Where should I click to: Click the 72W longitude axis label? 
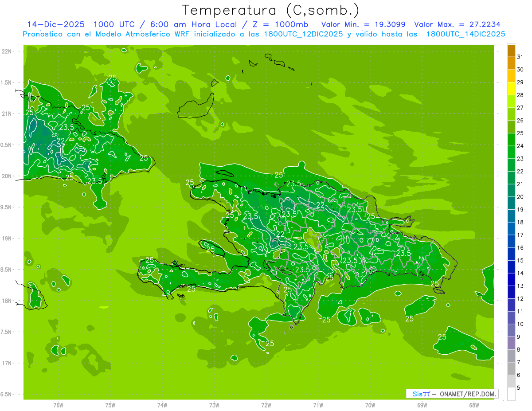(x=266, y=405)
